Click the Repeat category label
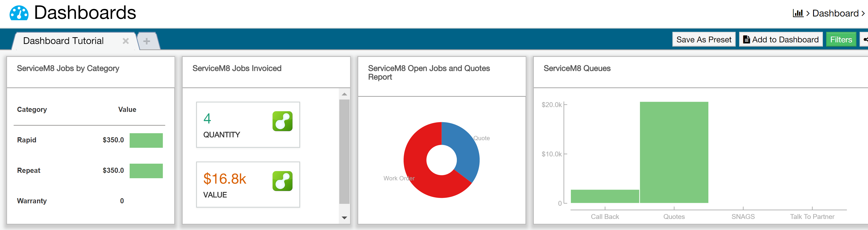The width and height of the screenshot is (868, 230). [x=29, y=170]
